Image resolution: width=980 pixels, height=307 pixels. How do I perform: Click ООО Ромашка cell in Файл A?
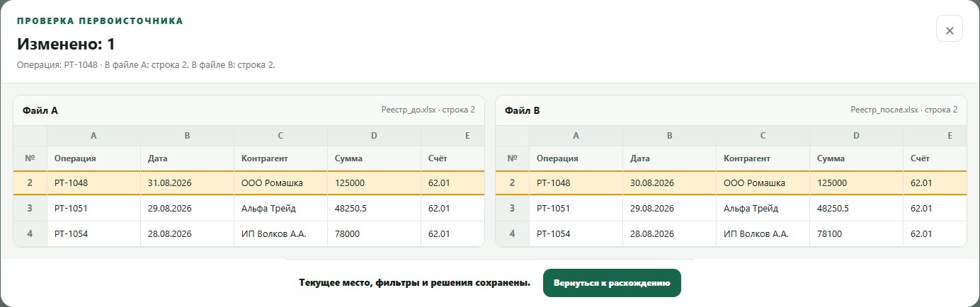[x=280, y=183]
